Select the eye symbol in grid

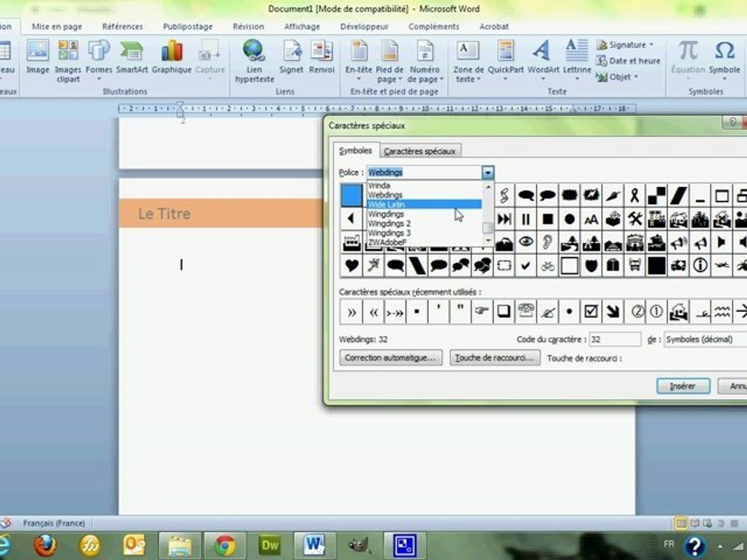pyautogui.click(x=526, y=242)
